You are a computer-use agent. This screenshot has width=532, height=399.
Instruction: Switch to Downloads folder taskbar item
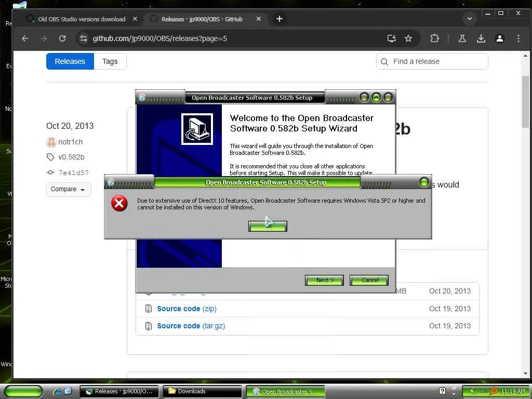pos(202,392)
